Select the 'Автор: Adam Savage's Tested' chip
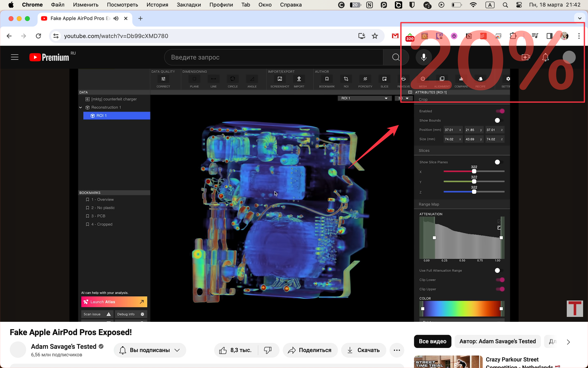Screen dimensions: 588x368 click(x=497, y=341)
